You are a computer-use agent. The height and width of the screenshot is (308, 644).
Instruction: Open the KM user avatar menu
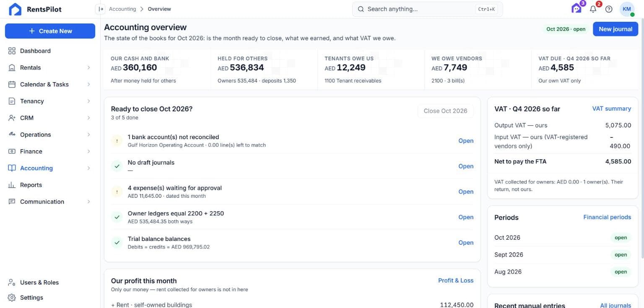(x=627, y=9)
